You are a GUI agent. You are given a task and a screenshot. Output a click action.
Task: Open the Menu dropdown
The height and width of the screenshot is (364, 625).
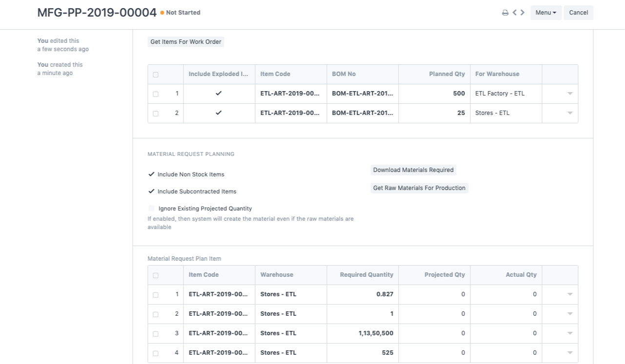click(546, 13)
